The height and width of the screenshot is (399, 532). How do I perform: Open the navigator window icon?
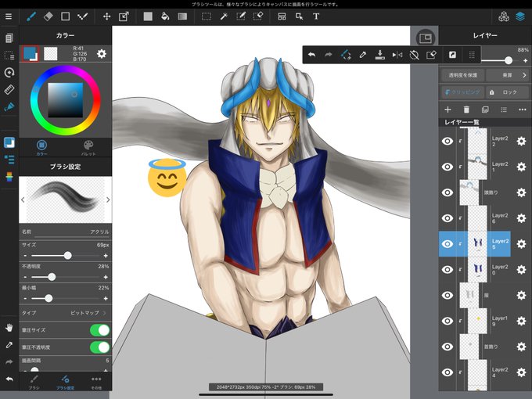[x=425, y=38]
